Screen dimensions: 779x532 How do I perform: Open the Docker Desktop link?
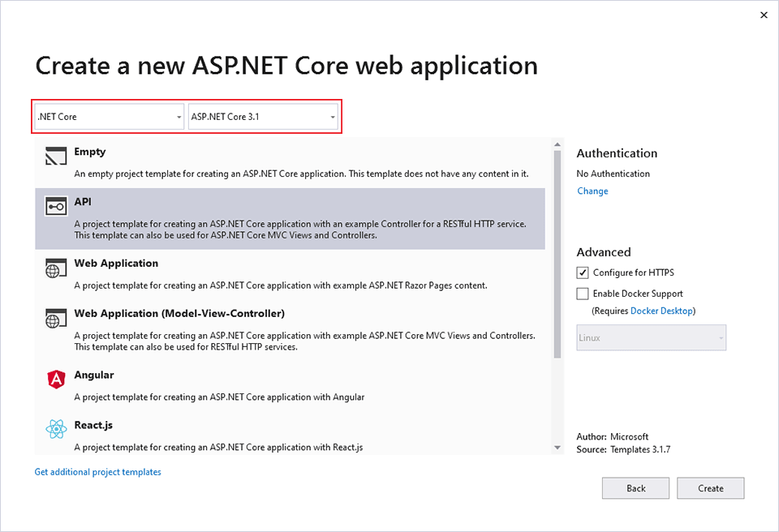click(x=661, y=311)
